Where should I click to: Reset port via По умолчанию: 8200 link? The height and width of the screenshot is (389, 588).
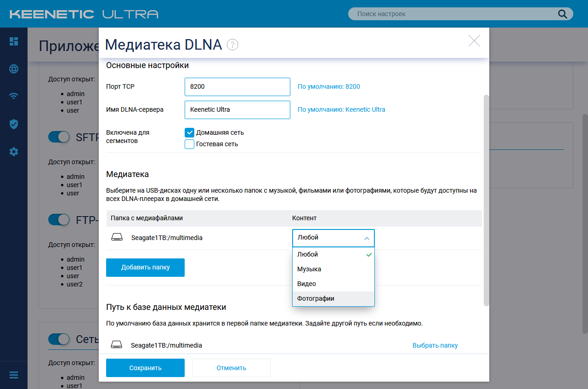(x=329, y=86)
